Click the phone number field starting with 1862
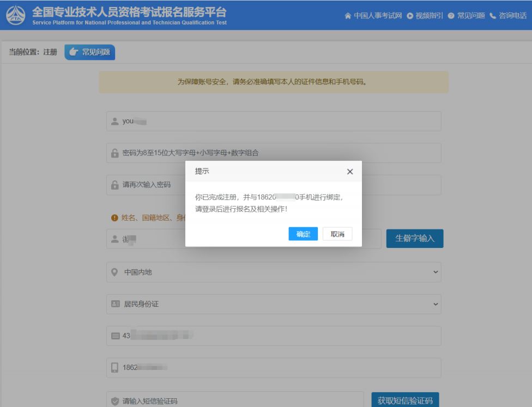The height and width of the screenshot is (407, 532). tap(273, 368)
